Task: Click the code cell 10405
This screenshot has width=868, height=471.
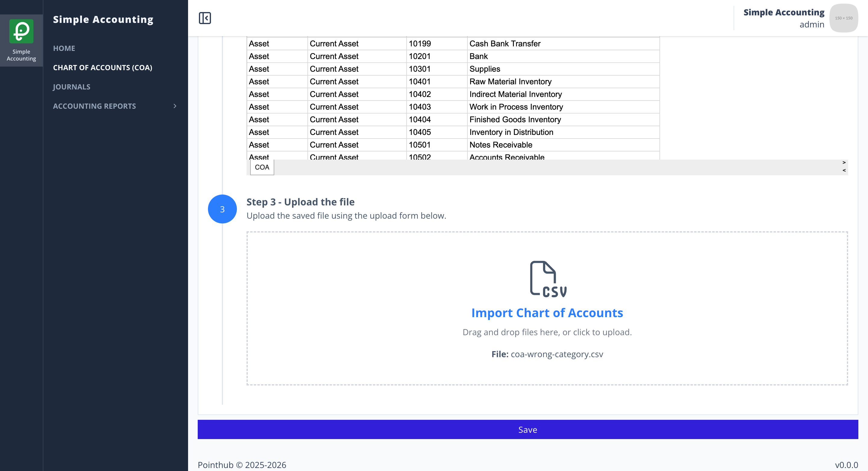Action: point(437,132)
